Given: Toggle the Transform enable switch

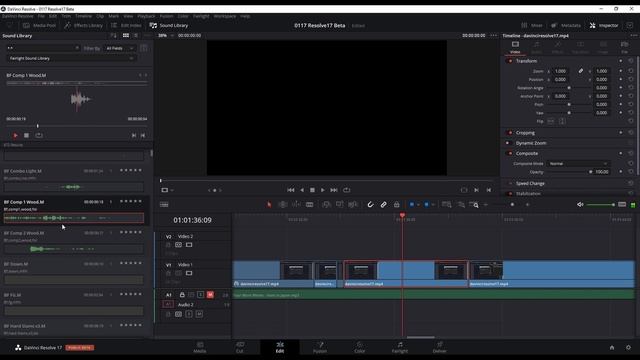Looking at the screenshot, I should click(x=509, y=61).
